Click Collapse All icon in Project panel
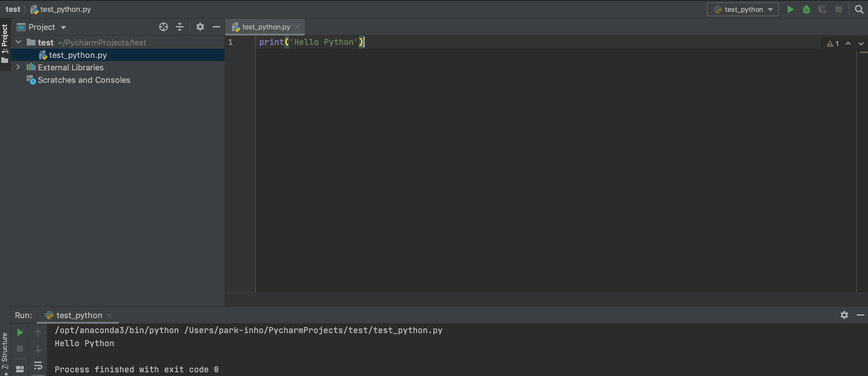Image resolution: width=868 pixels, height=376 pixels. 180,27
